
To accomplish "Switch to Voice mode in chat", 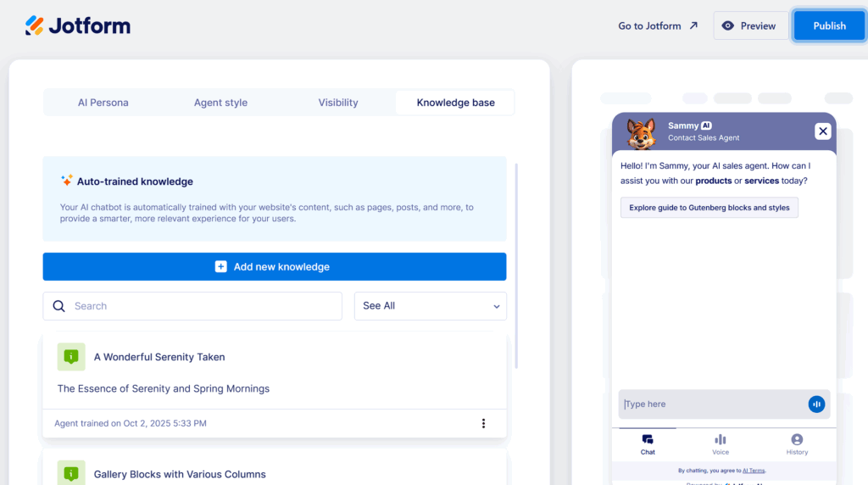I will [720, 444].
